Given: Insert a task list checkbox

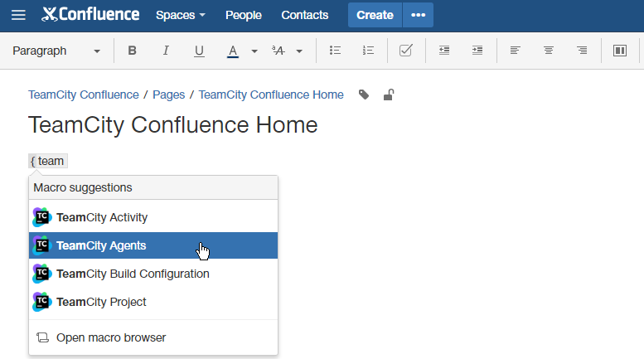Looking at the screenshot, I should coord(406,51).
